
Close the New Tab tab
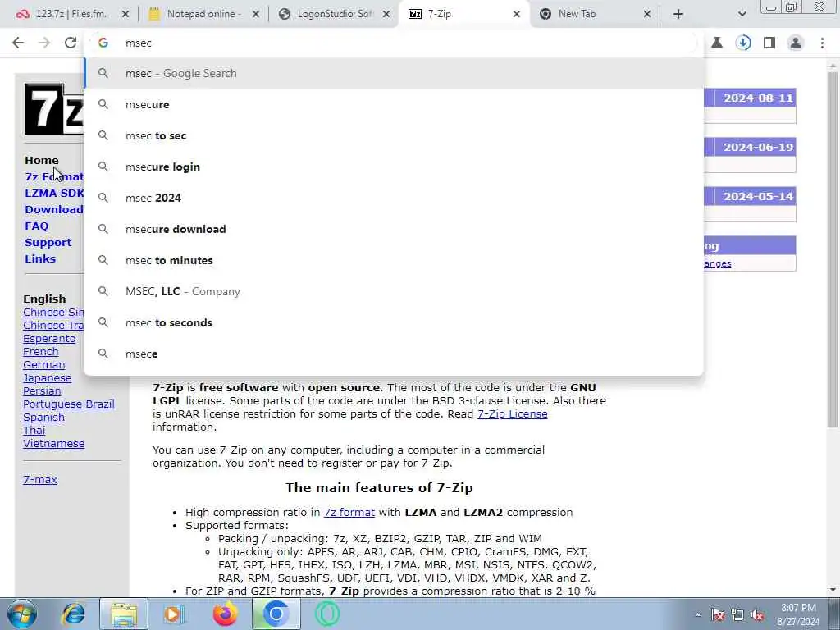click(x=647, y=14)
